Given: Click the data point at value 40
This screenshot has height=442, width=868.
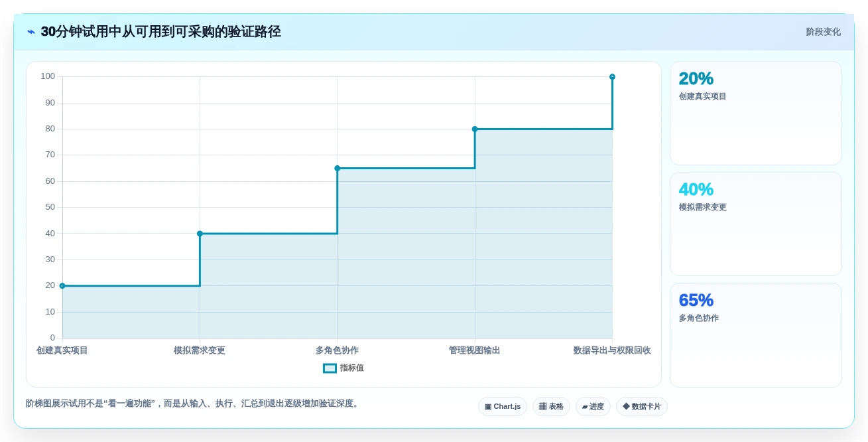Looking at the screenshot, I should point(200,234).
